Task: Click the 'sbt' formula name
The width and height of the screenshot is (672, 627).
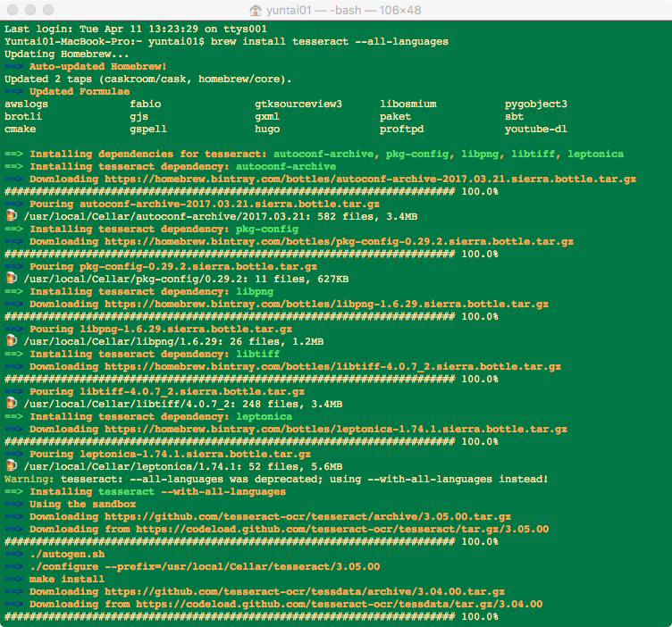Action: click(514, 116)
